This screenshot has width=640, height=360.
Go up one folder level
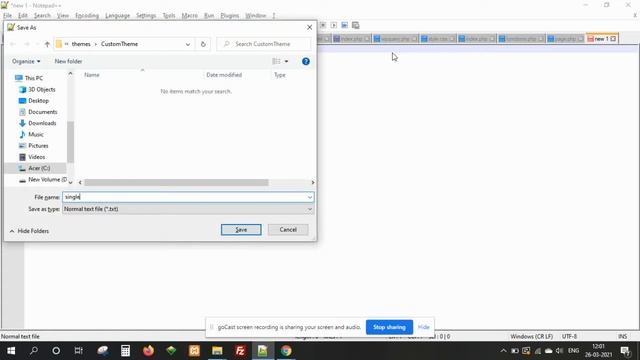[47, 44]
